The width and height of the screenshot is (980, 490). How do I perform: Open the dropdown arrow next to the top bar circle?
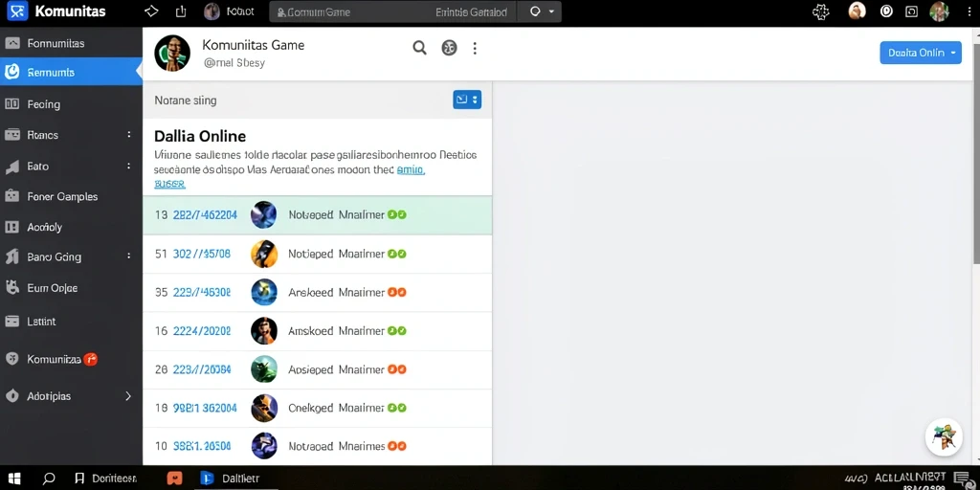[x=551, y=11]
